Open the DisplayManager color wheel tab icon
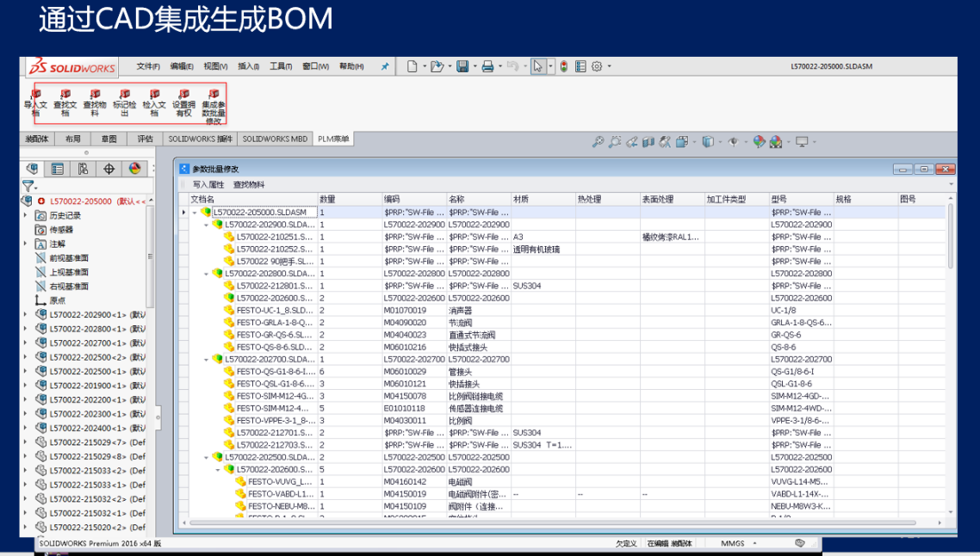Image resolution: width=980 pixels, height=556 pixels. point(134,169)
